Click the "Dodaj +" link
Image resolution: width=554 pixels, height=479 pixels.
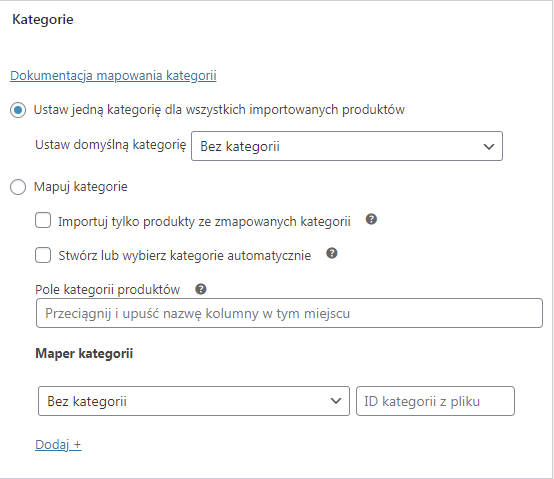point(58,444)
